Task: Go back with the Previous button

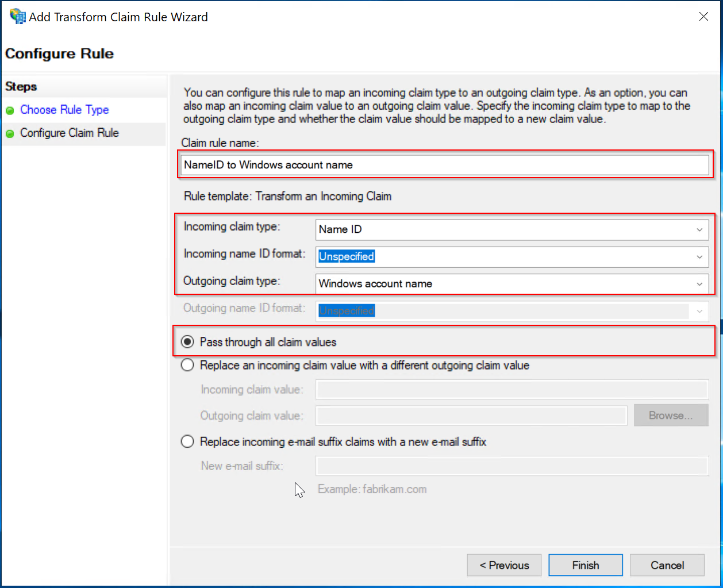Action: pos(504,565)
